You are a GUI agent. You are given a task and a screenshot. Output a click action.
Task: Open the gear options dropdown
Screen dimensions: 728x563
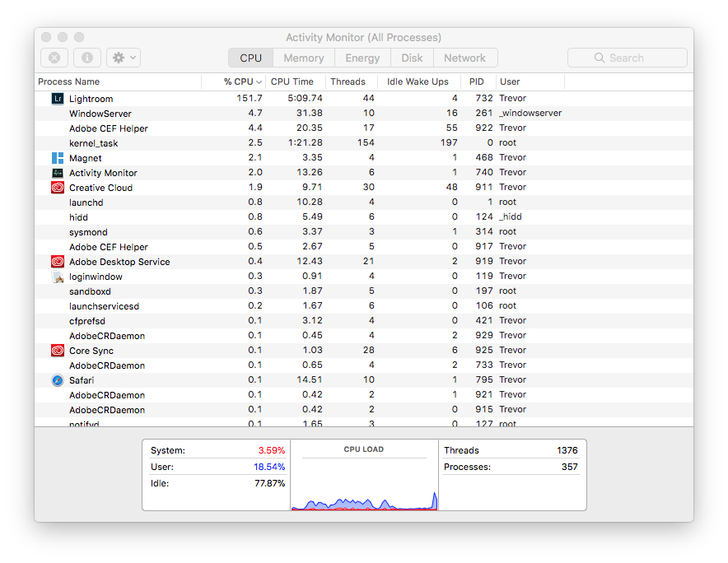coord(123,58)
